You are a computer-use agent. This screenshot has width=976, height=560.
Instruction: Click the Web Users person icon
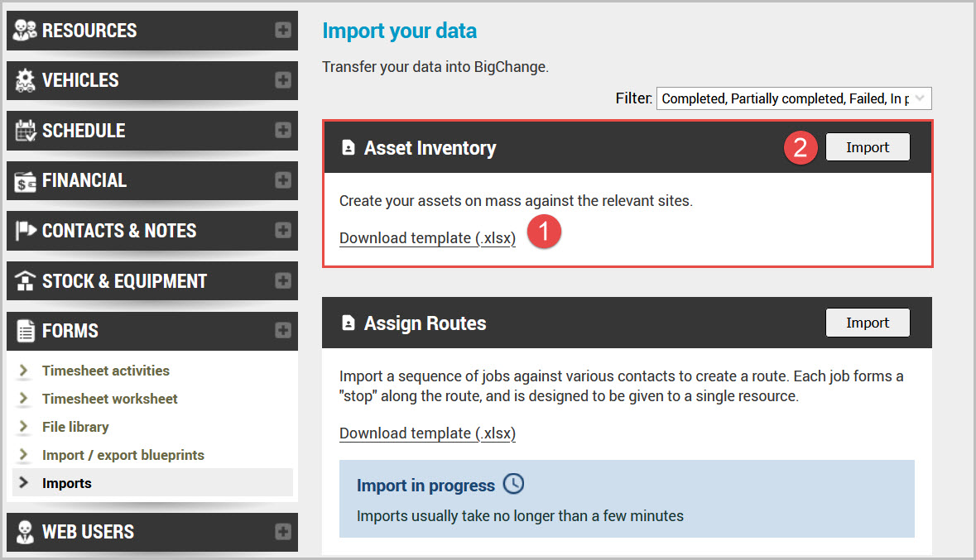[26, 531]
